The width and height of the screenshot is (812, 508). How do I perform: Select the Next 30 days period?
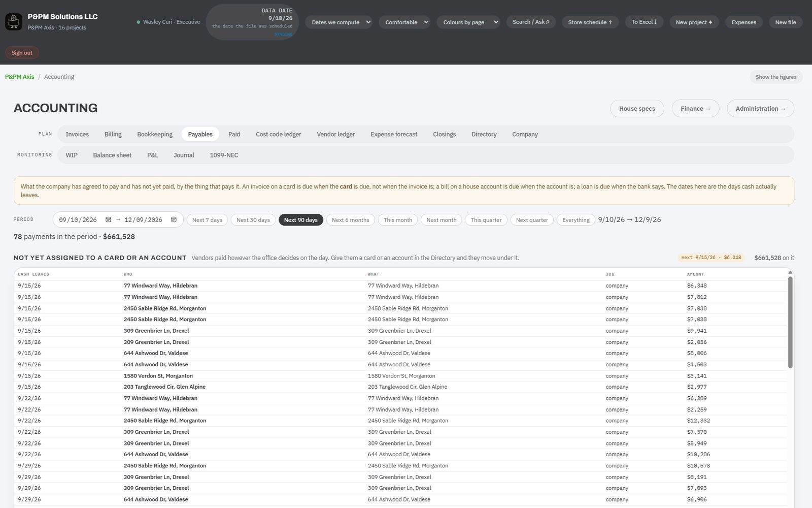pyautogui.click(x=253, y=220)
